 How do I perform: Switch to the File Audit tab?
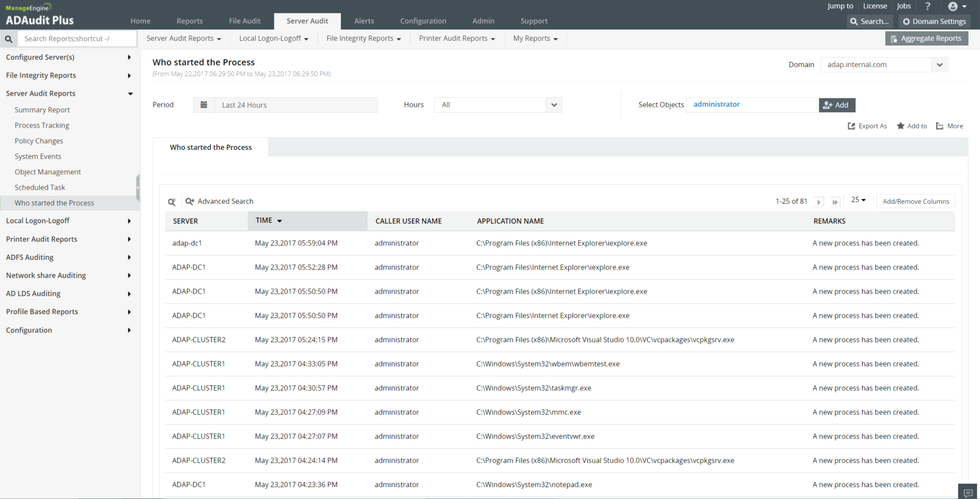tap(244, 21)
